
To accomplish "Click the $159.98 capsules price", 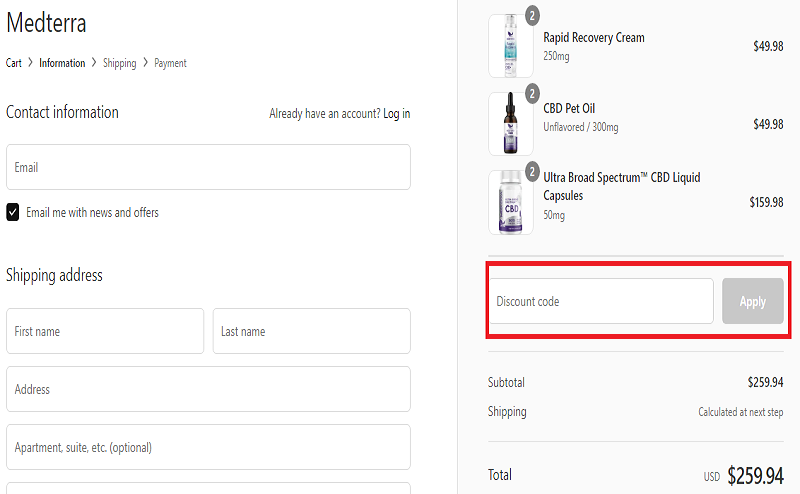I will click(766, 202).
